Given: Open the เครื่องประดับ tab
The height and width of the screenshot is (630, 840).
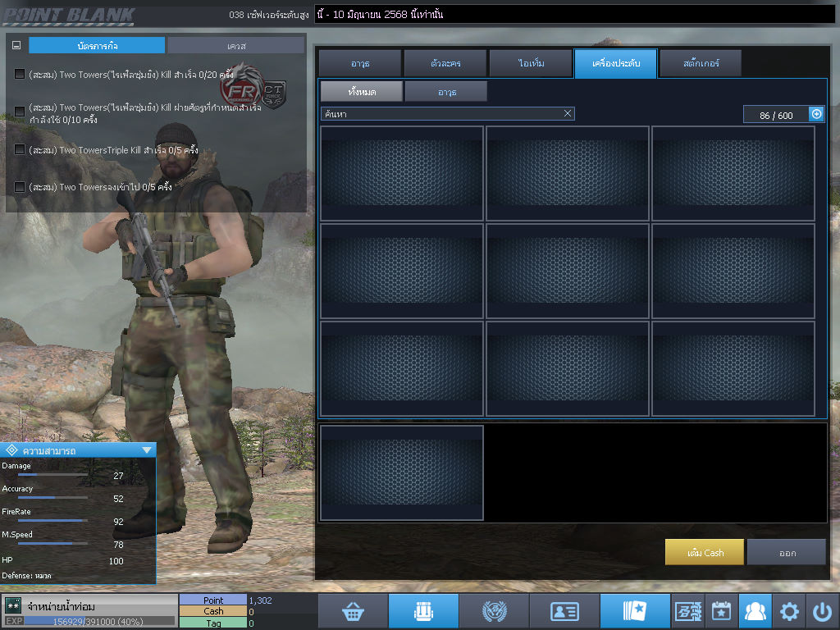Looking at the screenshot, I should coord(615,63).
